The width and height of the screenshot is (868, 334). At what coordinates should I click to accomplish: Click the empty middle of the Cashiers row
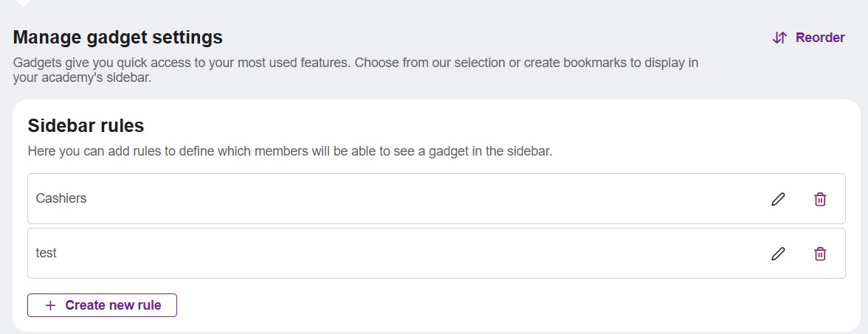[x=427, y=198]
